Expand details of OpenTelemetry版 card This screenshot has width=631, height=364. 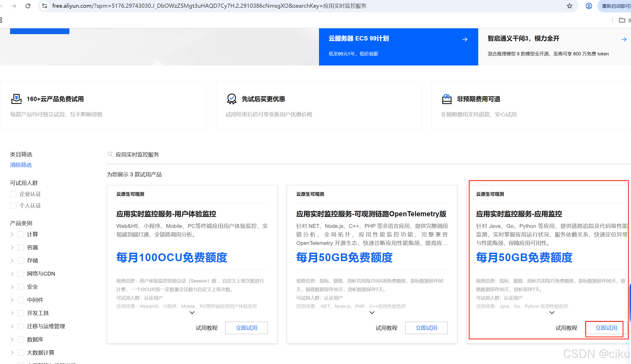click(x=372, y=313)
